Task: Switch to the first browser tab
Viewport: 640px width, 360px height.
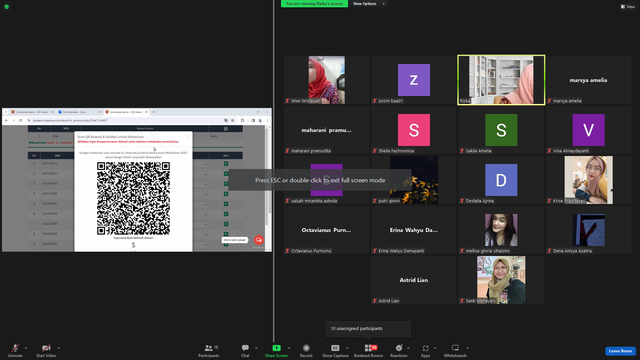Action: click(32, 112)
